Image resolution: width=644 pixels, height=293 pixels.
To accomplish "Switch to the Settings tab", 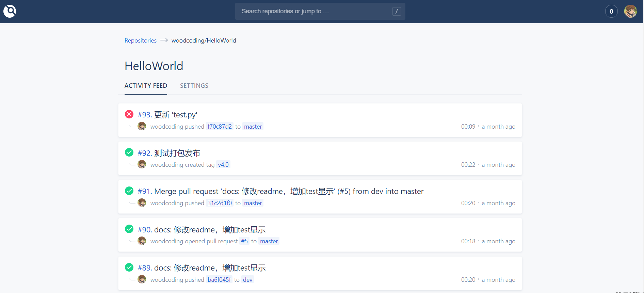I will (194, 86).
